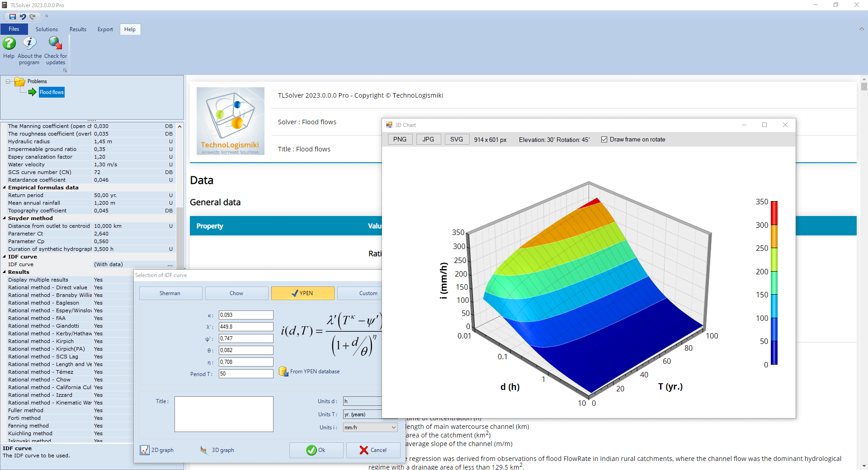
Task: Export the 3D chart as JPG
Action: 428,140
